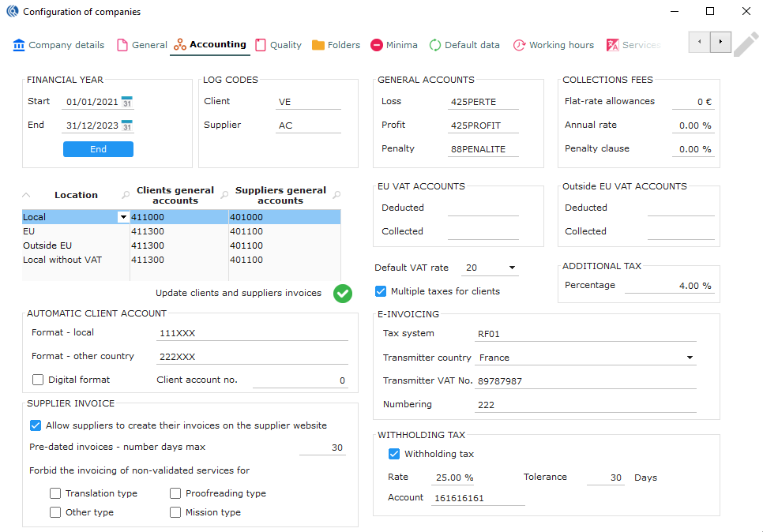
Task: Disable Multiple taxes for clients checkbox
Action: (x=381, y=291)
